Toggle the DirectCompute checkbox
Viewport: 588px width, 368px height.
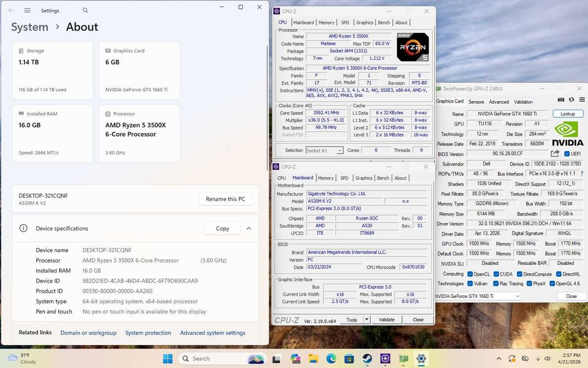pos(519,274)
